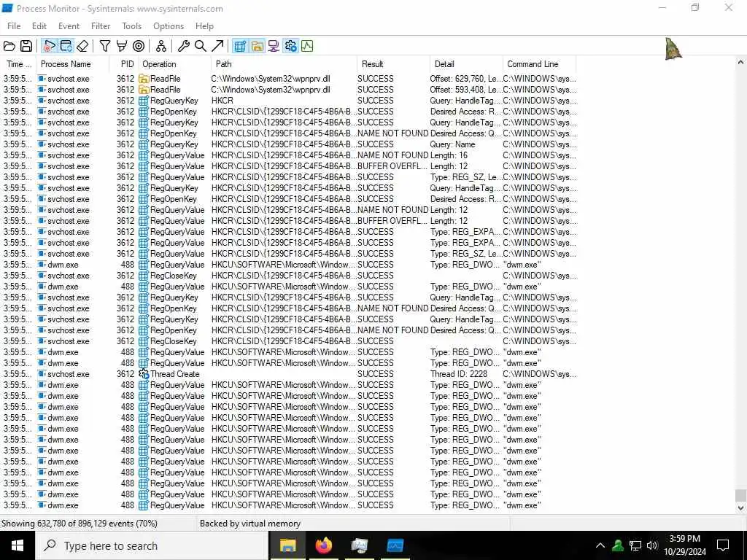747x560 pixels.
Task: Click the Process Name column header
Action: tap(72, 64)
